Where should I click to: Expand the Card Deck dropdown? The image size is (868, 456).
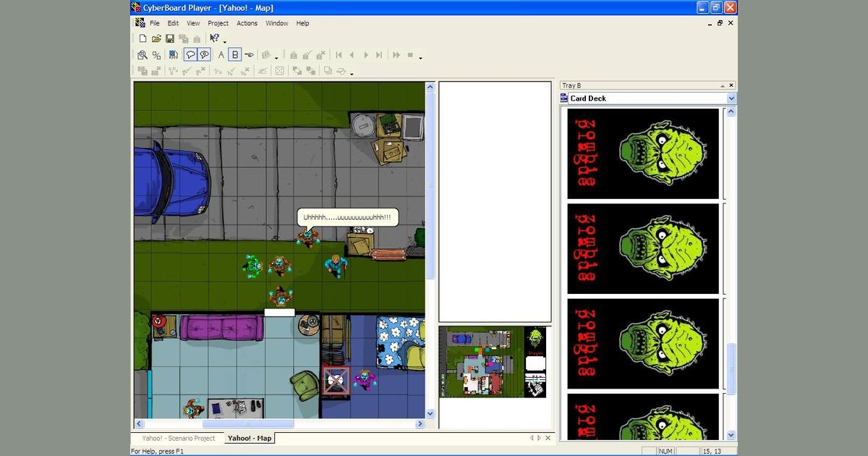pos(731,98)
